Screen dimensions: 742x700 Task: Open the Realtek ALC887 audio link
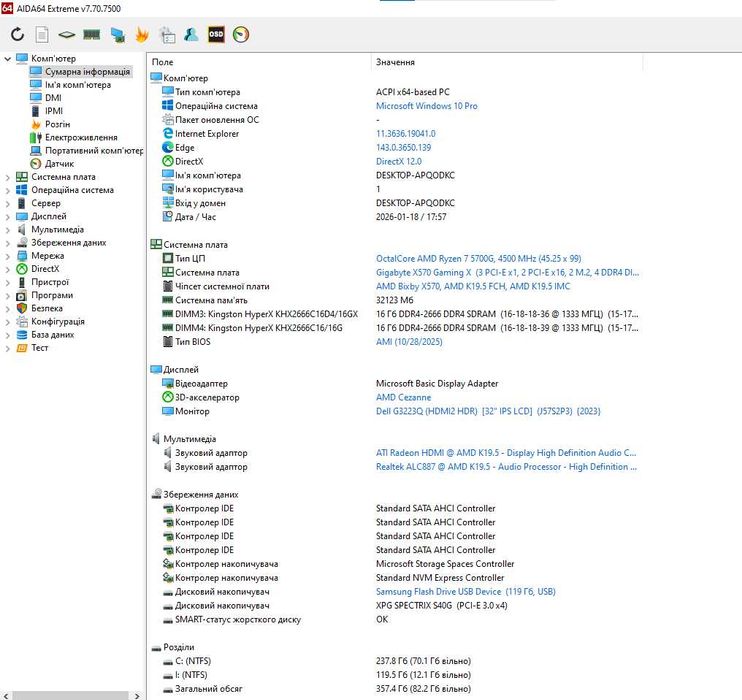click(x=506, y=467)
